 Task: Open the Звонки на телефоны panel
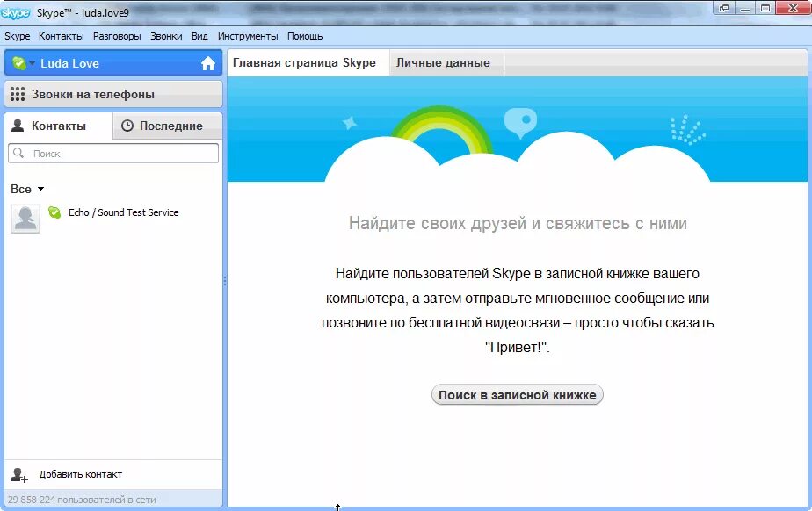click(x=113, y=94)
